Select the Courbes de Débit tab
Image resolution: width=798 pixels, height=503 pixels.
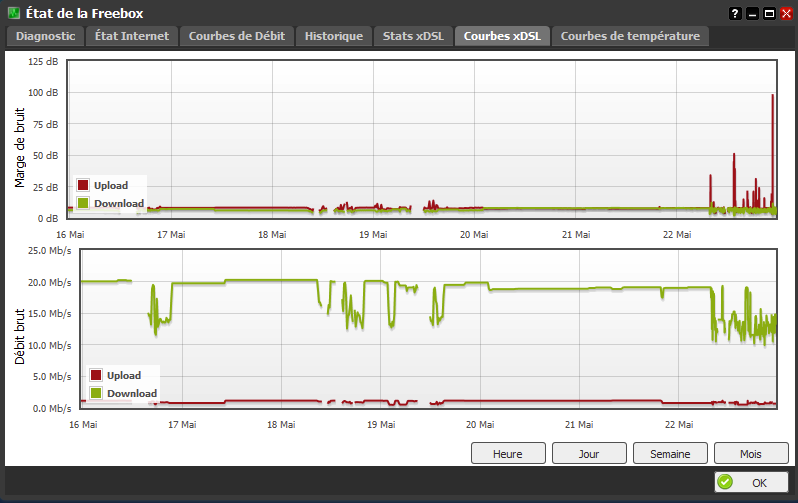(x=237, y=36)
